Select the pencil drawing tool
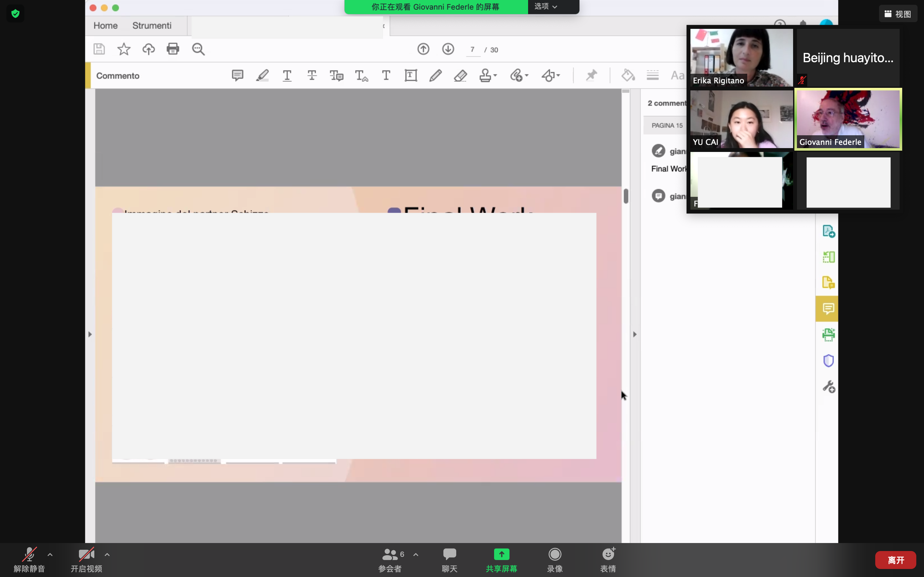 [435, 75]
